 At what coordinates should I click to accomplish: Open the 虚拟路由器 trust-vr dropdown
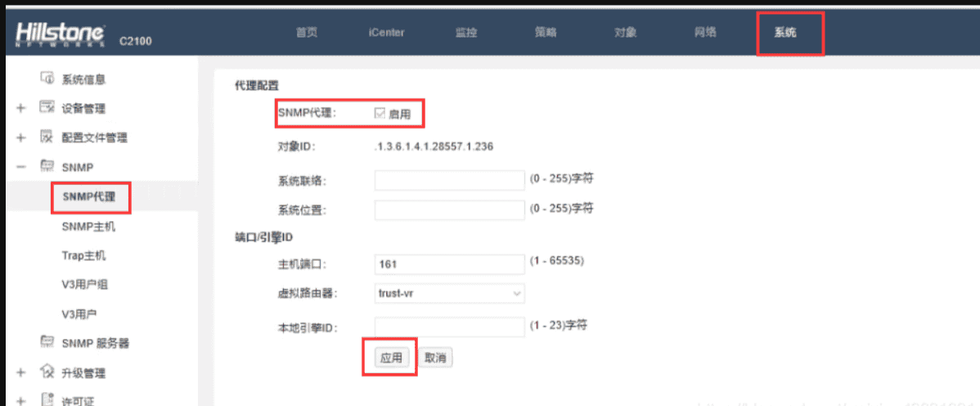449,293
